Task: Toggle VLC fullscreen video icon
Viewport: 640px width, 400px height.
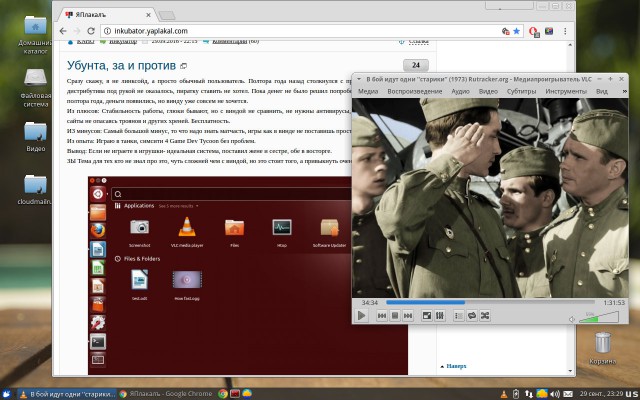Action: pos(427,316)
